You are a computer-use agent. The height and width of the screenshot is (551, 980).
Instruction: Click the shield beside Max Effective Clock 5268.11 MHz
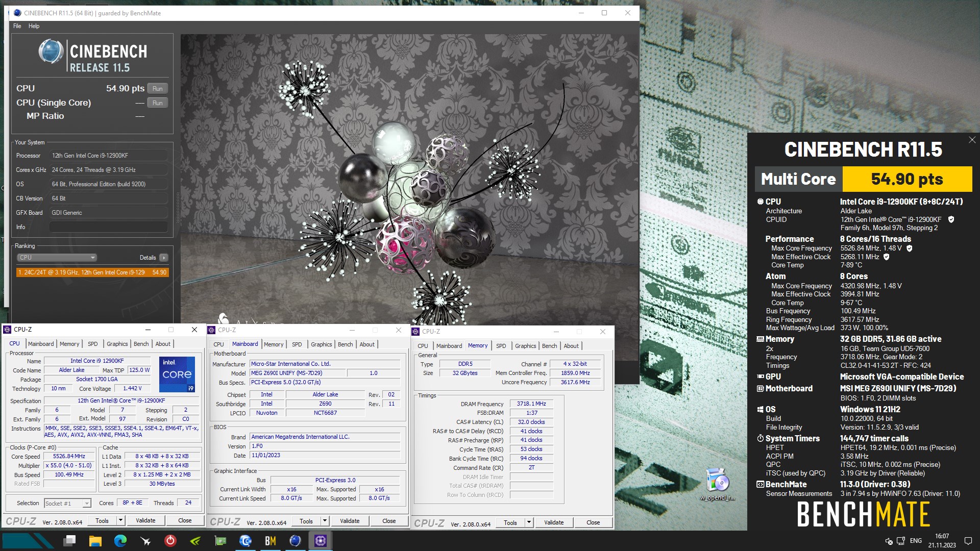[x=886, y=257]
